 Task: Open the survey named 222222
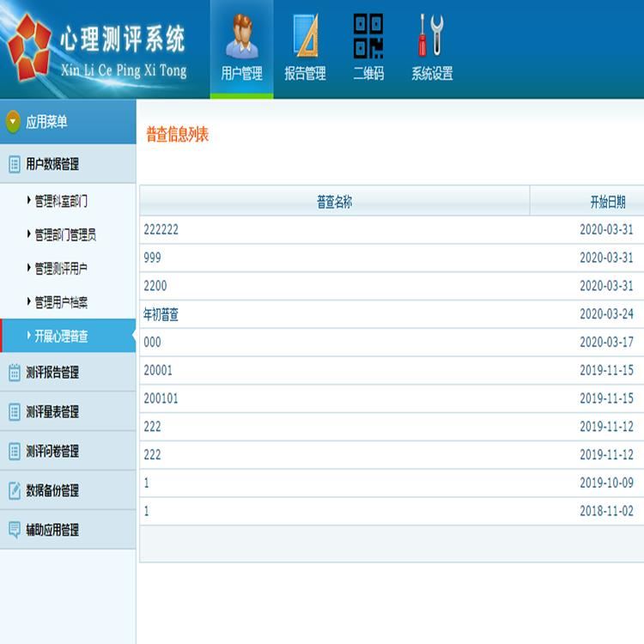(161, 229)
